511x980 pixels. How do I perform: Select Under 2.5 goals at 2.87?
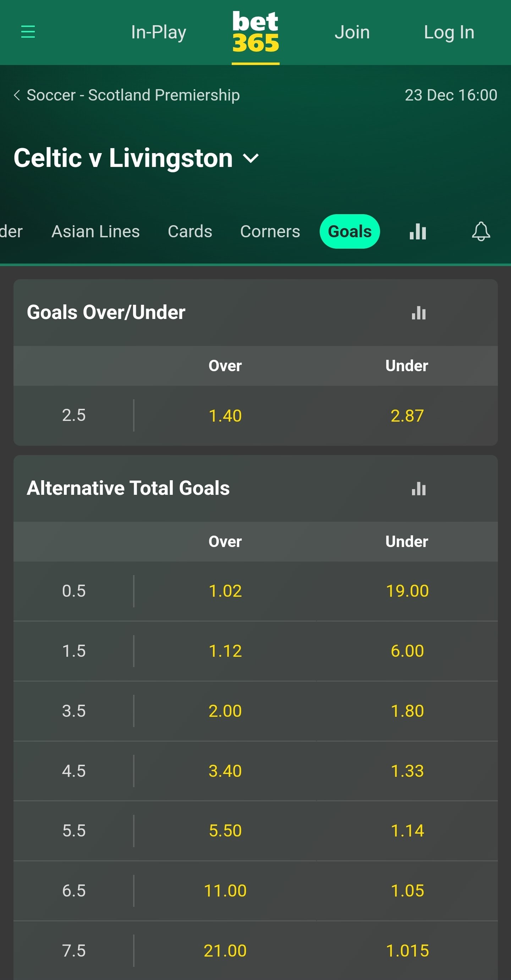(407, 416)
